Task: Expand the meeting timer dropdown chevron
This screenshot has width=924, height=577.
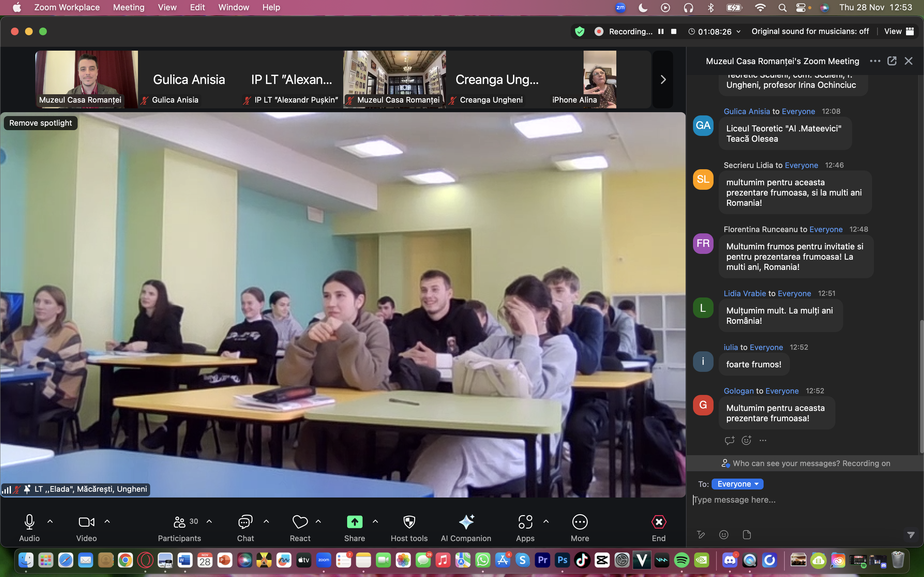Action: click(739, 31)
